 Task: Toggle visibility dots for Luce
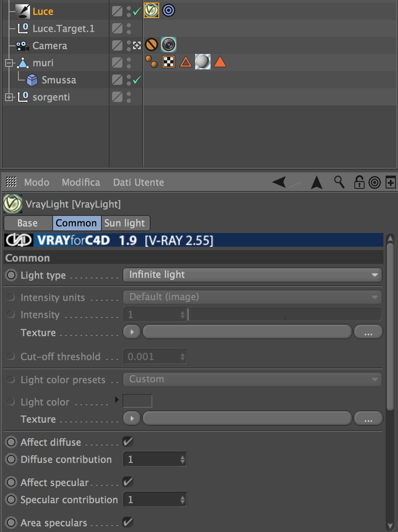pos(129,11)
